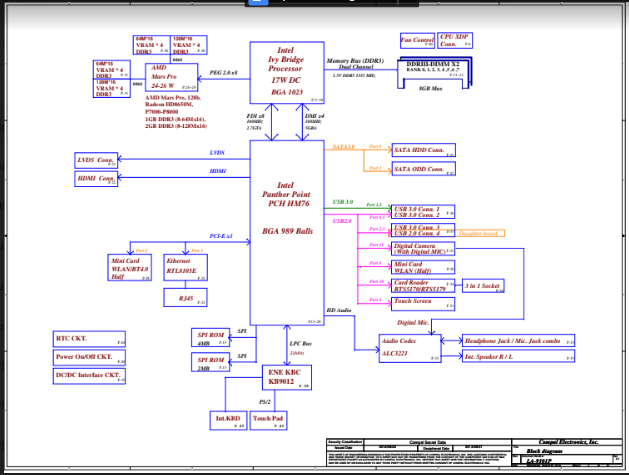
Task: Click the RTC CKT. block
Action: click(89, 339)
